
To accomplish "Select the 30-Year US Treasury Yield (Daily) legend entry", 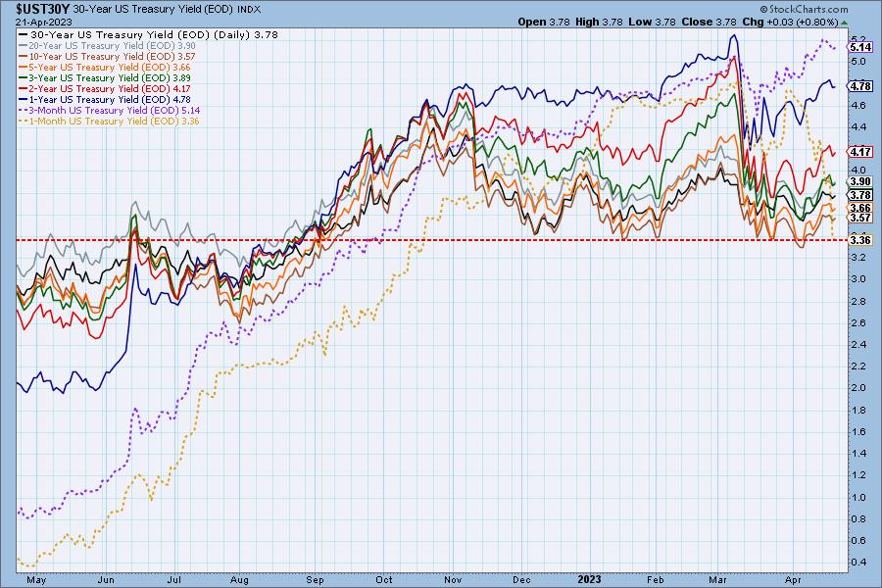I will (x=149, y=35).
